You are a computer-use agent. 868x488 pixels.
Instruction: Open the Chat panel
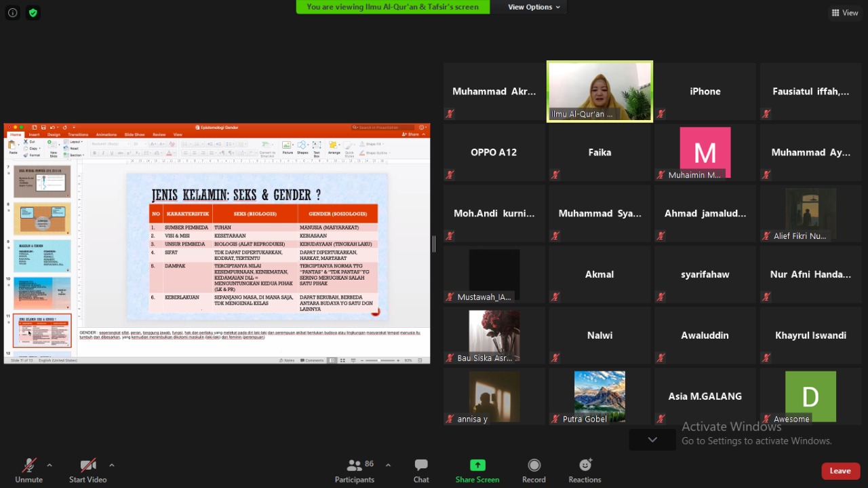[421, 466]
